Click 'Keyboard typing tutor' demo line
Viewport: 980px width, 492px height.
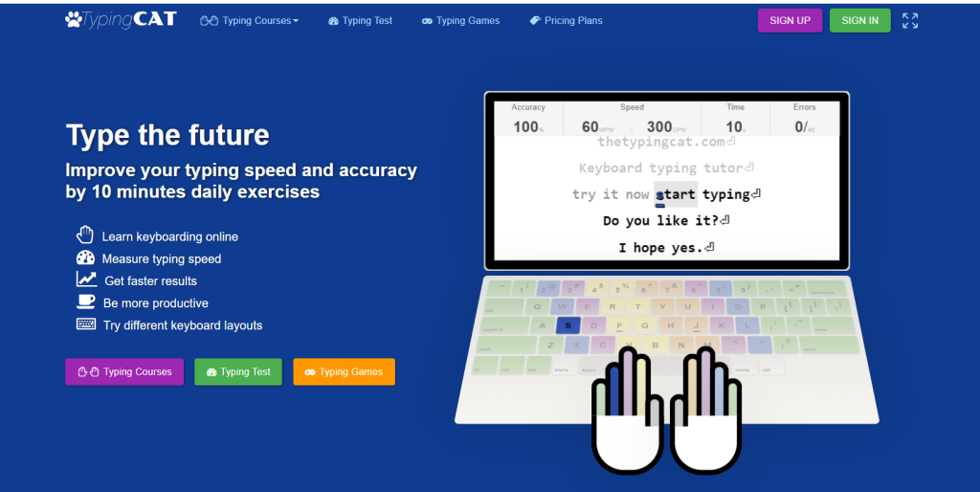pyautogui.click(x=666, y=168)
